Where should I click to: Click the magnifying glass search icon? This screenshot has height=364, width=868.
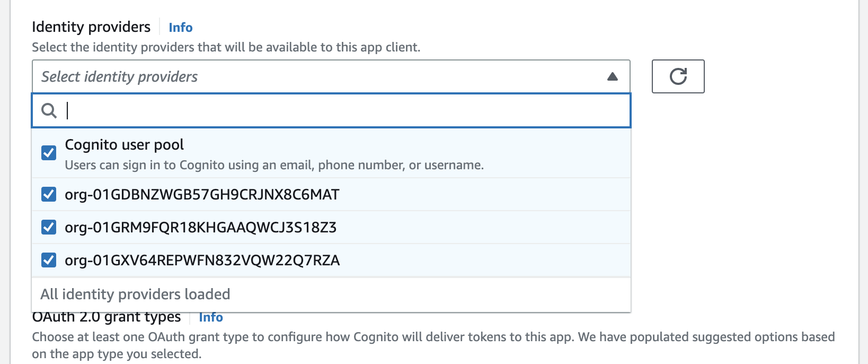pos(49,110)
